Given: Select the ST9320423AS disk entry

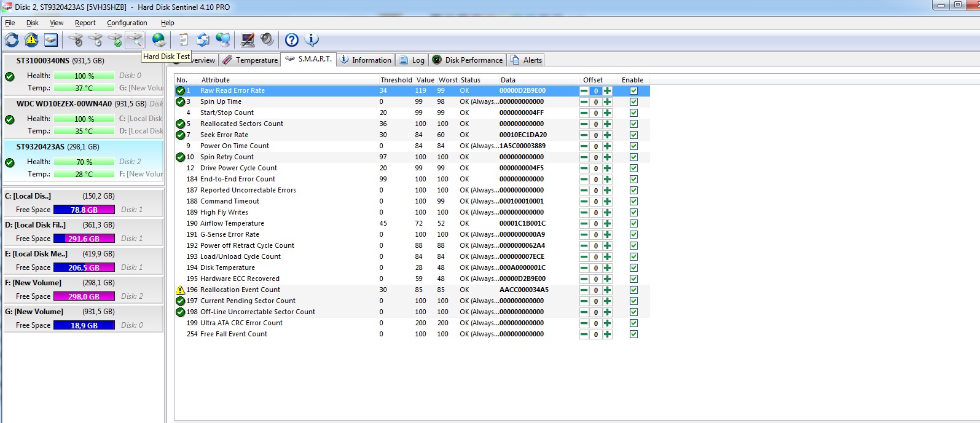Looking at the screenshot, I should pos(84,161).
